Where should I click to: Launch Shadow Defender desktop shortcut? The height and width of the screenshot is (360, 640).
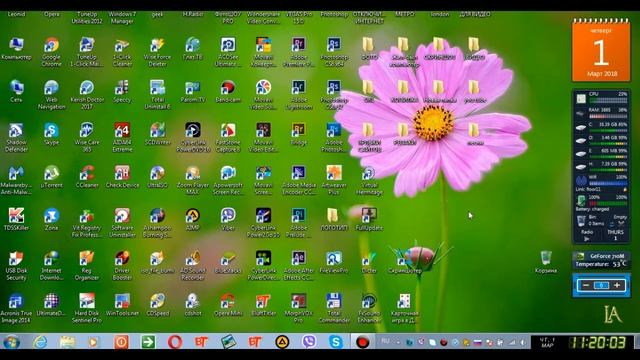(x=16, y=137)
